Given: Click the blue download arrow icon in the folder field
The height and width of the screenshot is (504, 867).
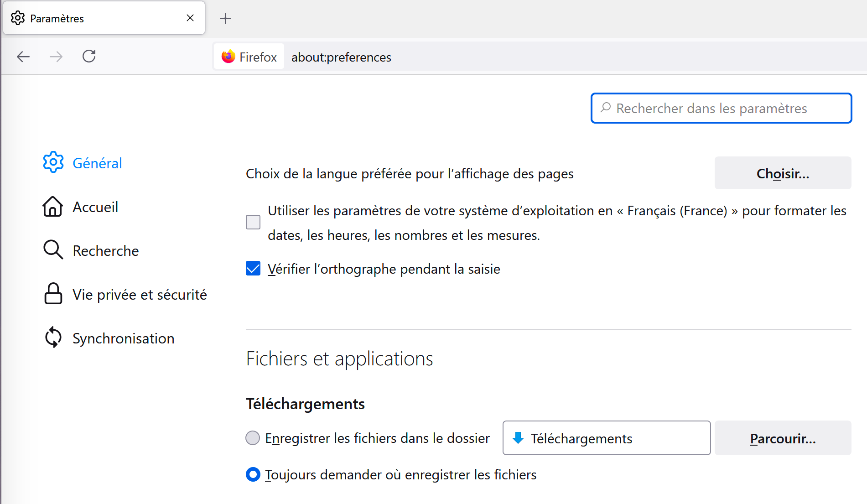Looking at the screenshot, I should (518, 438).
